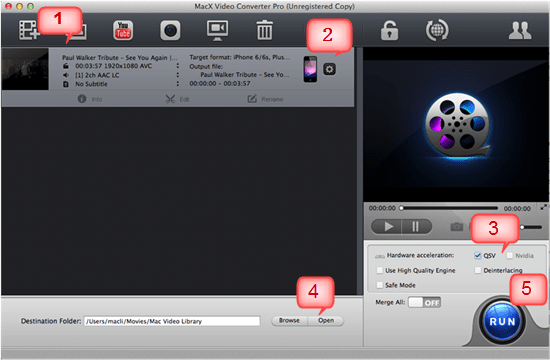Enable Deinterlacing option
Viewport: 550px width, 360px height.
477,270
